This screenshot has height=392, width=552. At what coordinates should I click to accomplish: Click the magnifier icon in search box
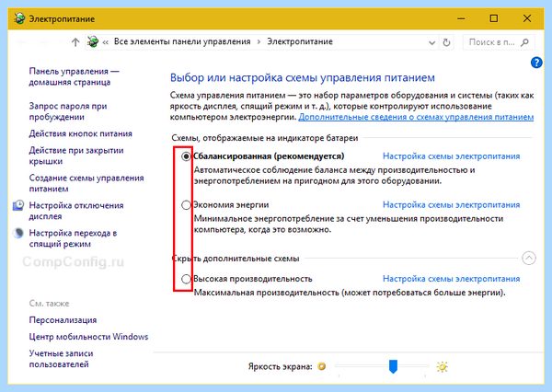click(524, 42)
